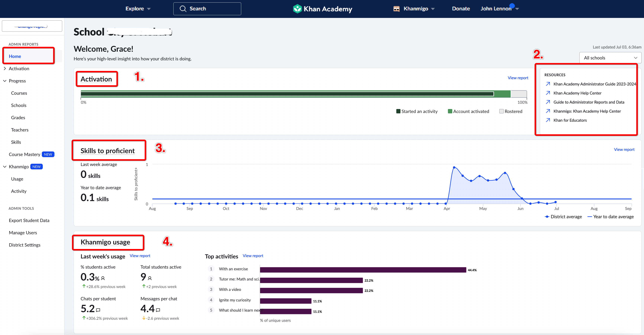
Task: Click into the Search field
Action: [207, 9]
